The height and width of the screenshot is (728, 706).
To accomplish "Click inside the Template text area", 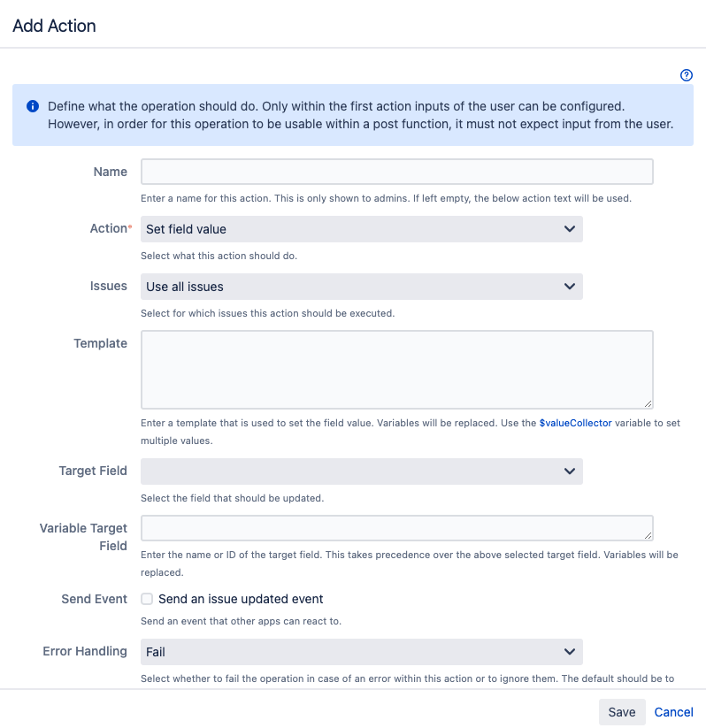I will (396, 369).
